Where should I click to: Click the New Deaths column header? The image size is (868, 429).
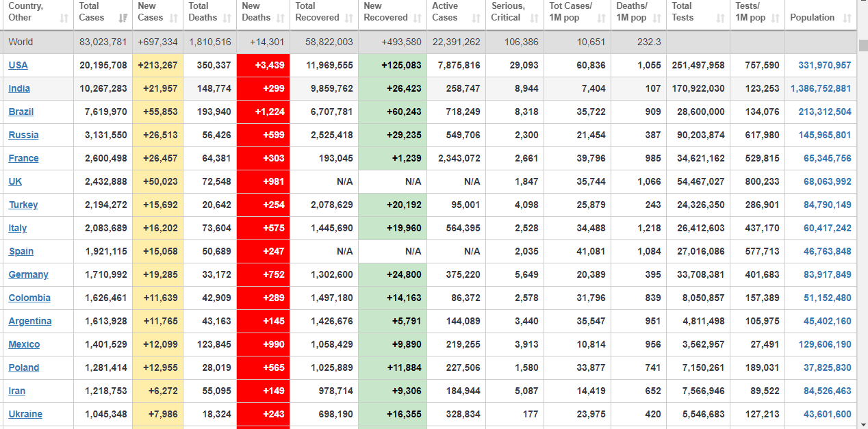pos(263,14)
